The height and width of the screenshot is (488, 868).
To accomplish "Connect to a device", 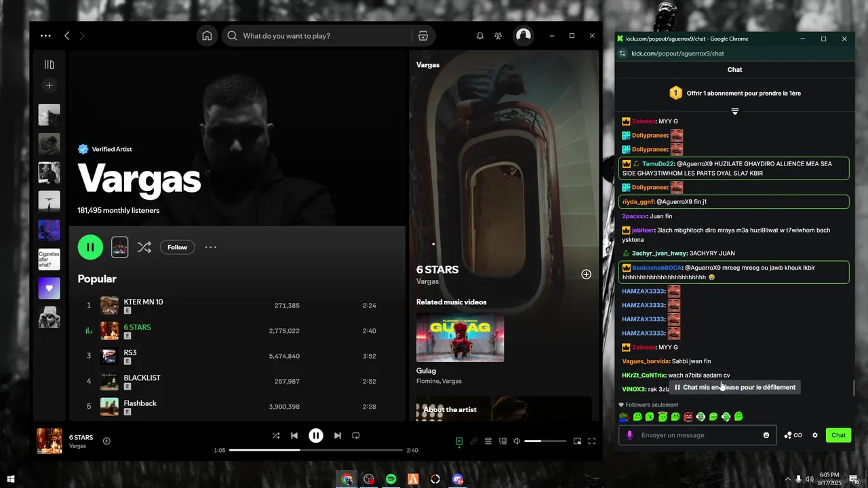I will click(502, 441).
